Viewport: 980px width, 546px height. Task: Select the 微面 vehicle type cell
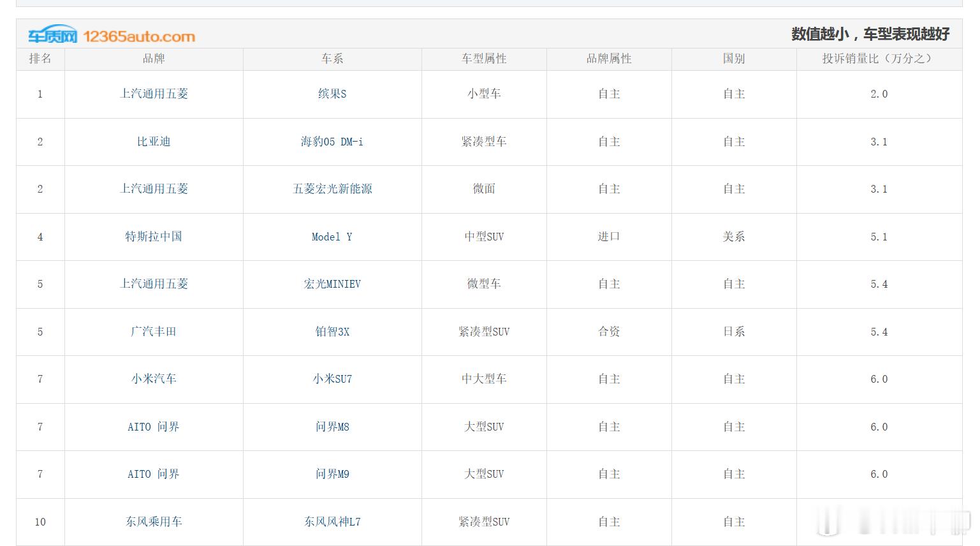tap(484, 189)
